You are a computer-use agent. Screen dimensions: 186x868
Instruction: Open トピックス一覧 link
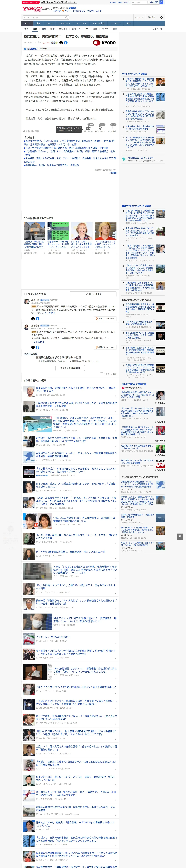[x=155, y=29]
